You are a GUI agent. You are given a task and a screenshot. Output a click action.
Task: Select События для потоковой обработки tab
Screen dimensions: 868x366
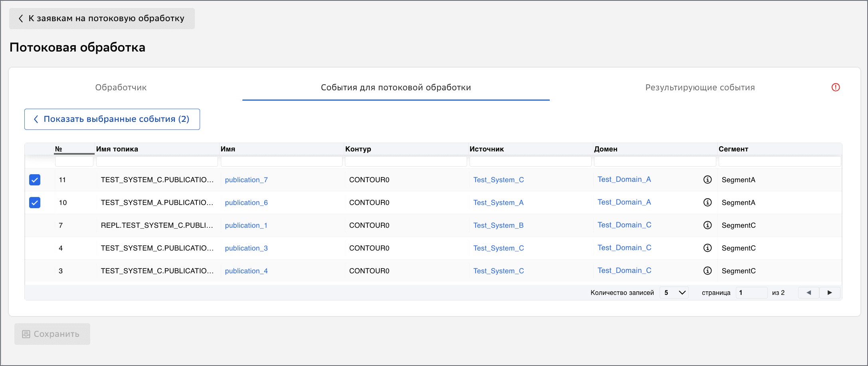pyautogui.click(x=396, y=88)
